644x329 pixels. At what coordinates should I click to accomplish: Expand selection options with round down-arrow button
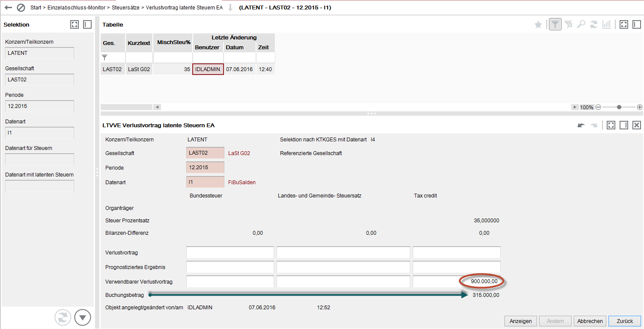[x=83, y=317]
